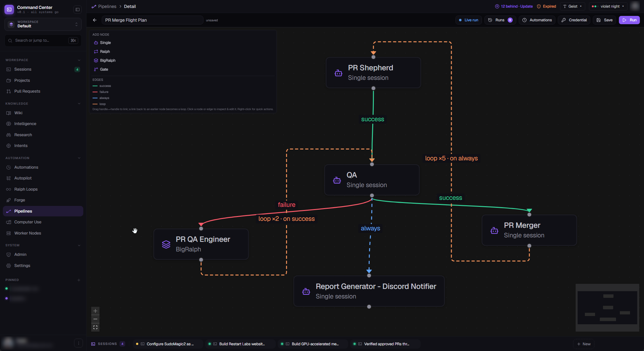Select the green success edge legend
The width and height of the screenshot is (644, 351).
click(x=102, y=86)
